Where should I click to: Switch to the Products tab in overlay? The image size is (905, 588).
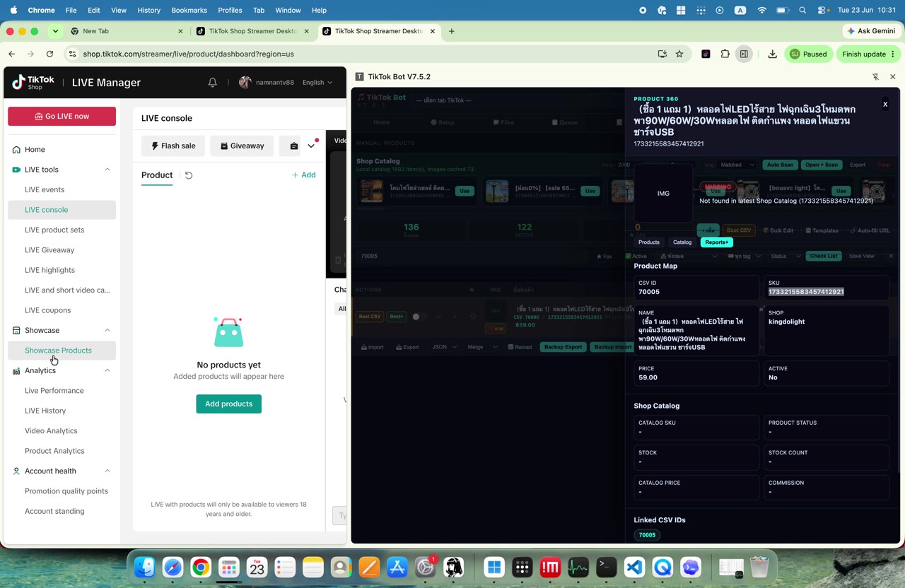pyautogui.click(x=649, y=242)
